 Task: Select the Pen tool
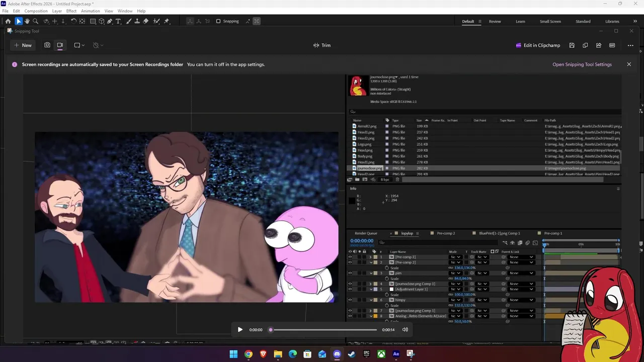pyautogui.click(x=110, y=21)
